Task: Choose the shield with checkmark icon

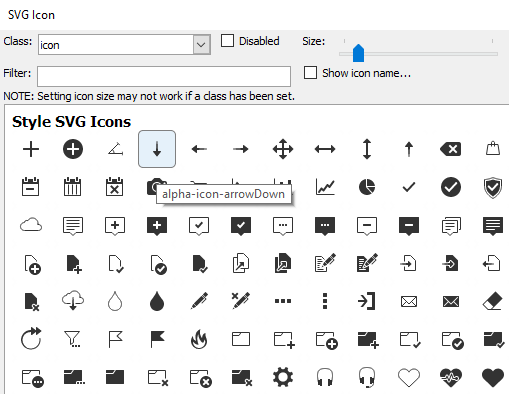Action: click(493, 187)
